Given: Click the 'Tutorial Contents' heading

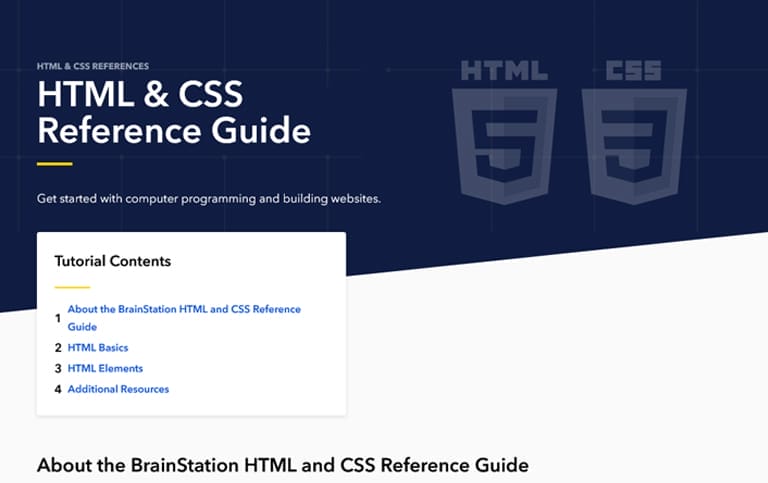Looking at the screenshot, I should (113, 261).
